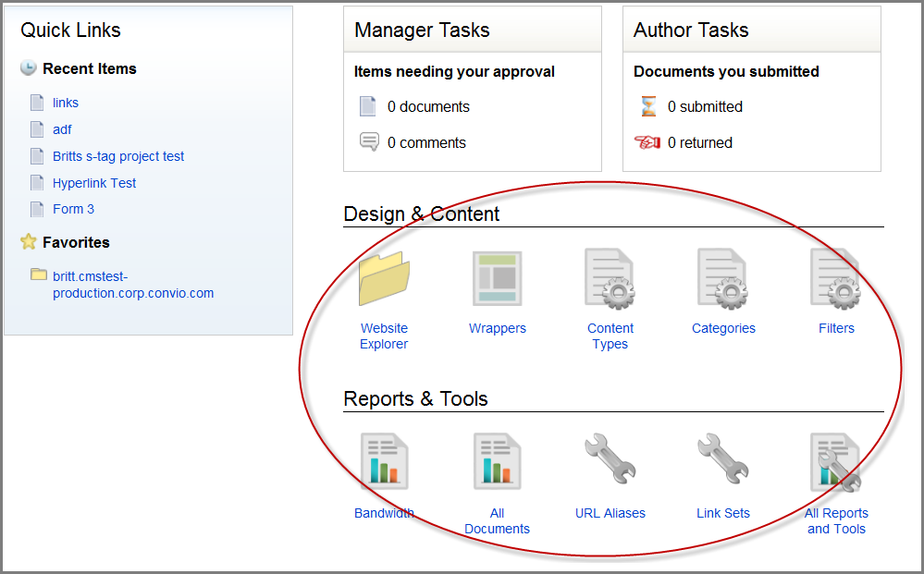Open britt.cmstest-production.corp.convio.com favorite

coord(133,285)
